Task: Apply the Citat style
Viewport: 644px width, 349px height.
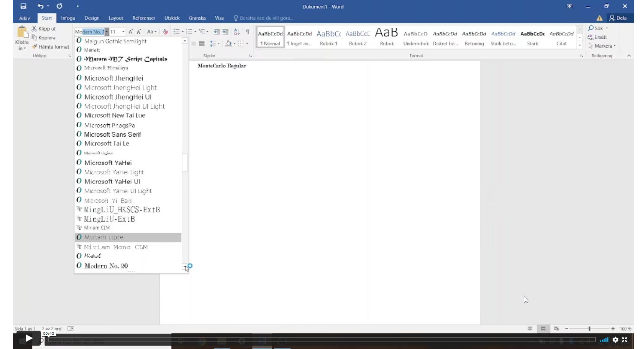Action: 562,37
